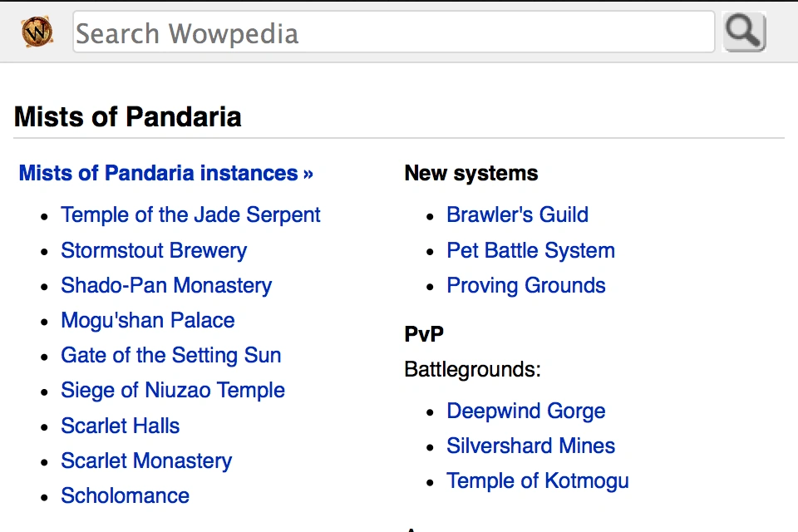The width and height of the screenshot is (798, 532).
Task: Open Gate of the Setting Sun
Action: pyautogui.click(x=171, y=355)
